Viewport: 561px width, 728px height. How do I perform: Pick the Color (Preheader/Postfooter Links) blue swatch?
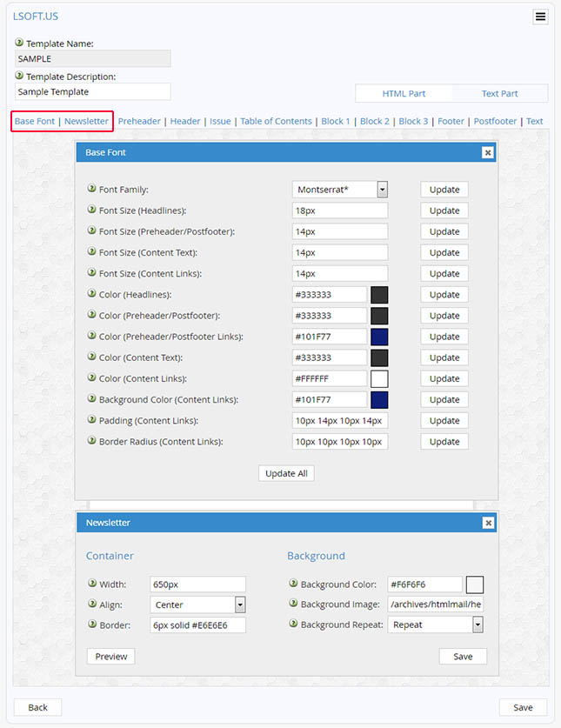tap(379, 337)
